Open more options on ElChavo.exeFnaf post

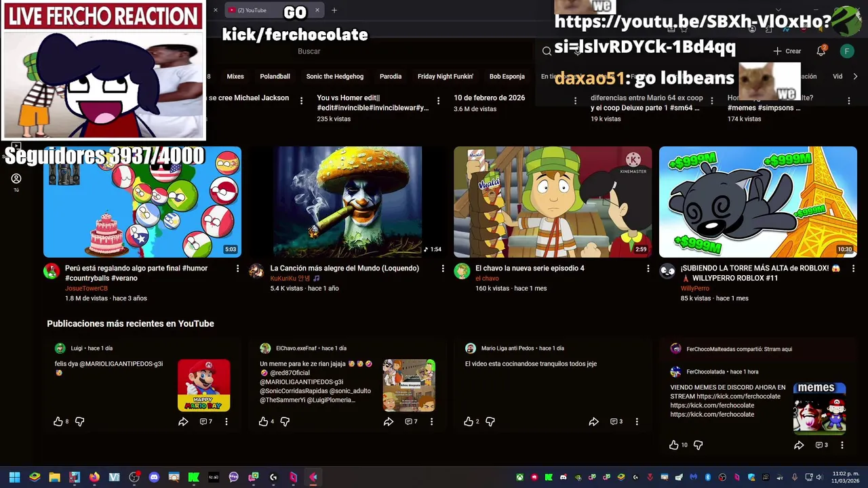coord(431,422)
